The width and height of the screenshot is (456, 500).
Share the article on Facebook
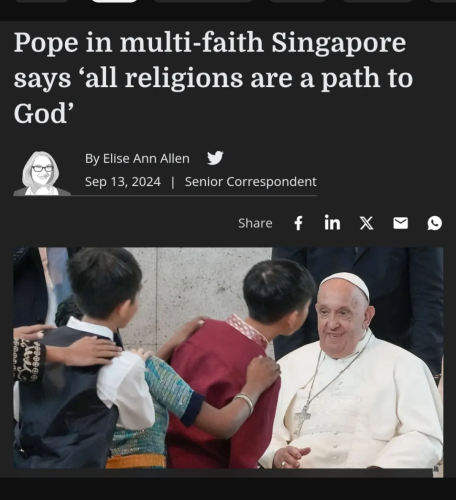(x=298, y=223)
